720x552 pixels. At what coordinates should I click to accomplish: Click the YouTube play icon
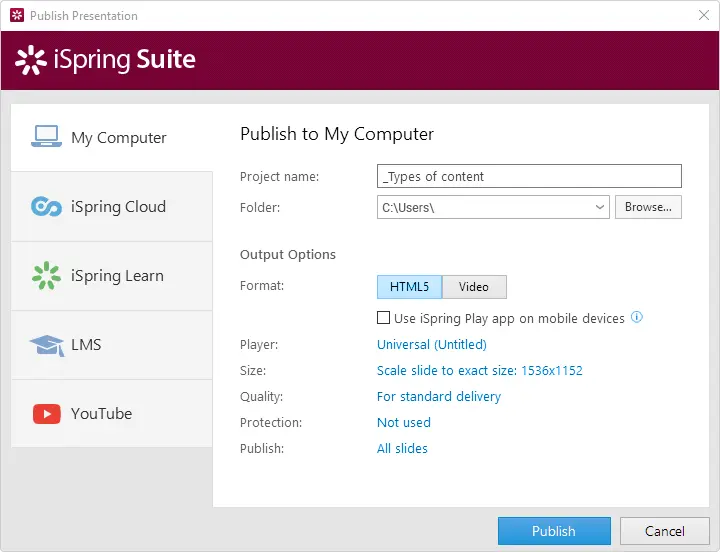pyautogui.click(x=46, y=414)
